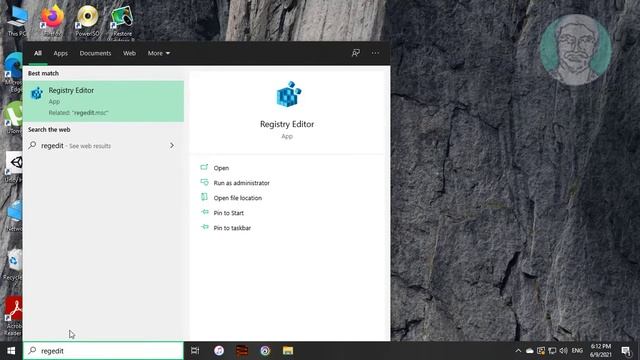Open the File Explorer taskbar icon
This screenshot has height=360, width=640.
288,351
